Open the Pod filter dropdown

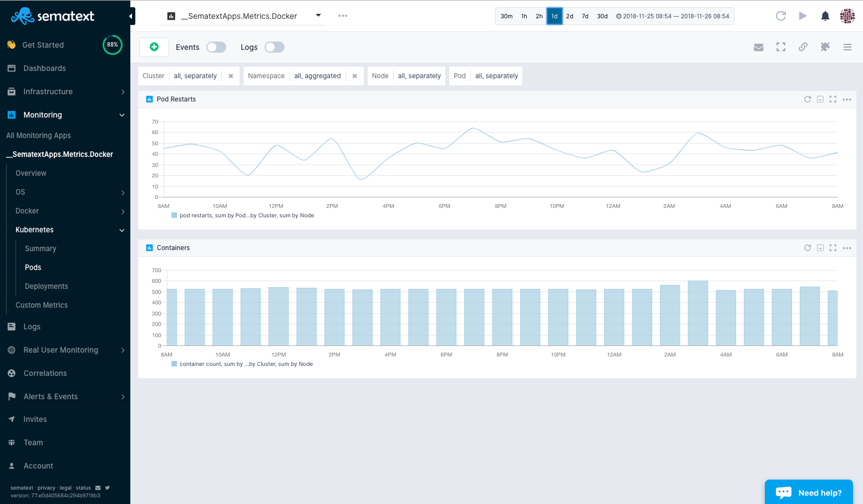tap(496, 76)
